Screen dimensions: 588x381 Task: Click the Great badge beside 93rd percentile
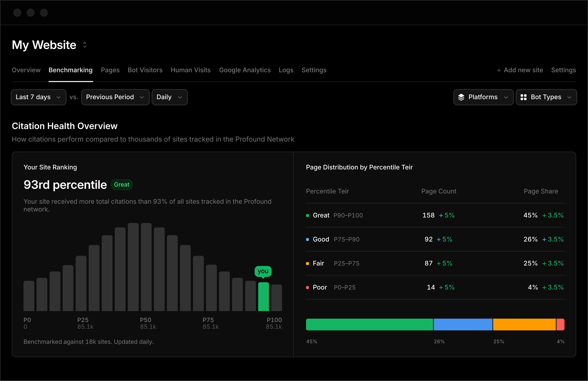(x=122, y=184)
